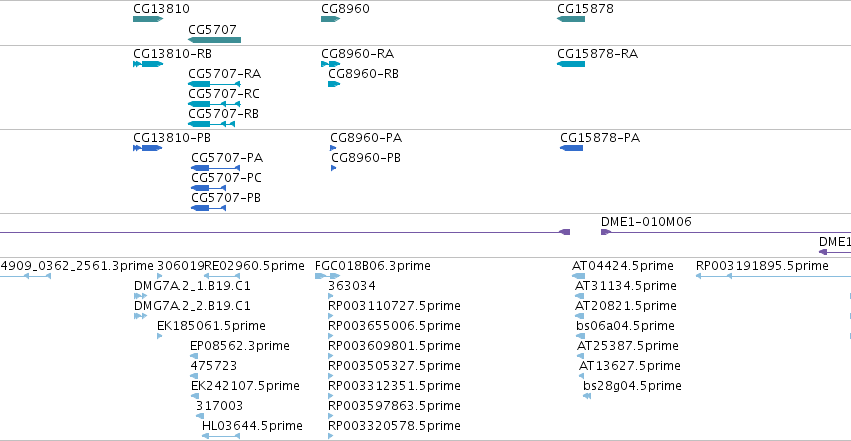
Task: Click transcript CG5707-RC label
Action: point(224,93)
